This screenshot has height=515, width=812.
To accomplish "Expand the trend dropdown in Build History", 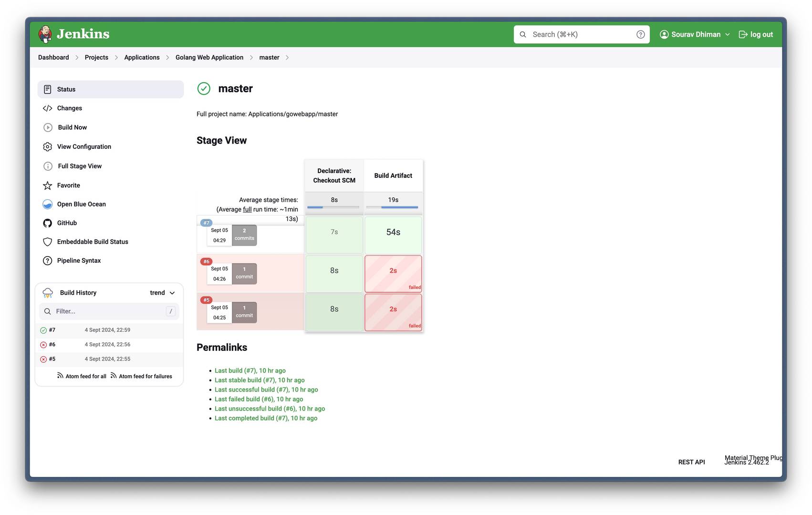I will coord(172,293).
